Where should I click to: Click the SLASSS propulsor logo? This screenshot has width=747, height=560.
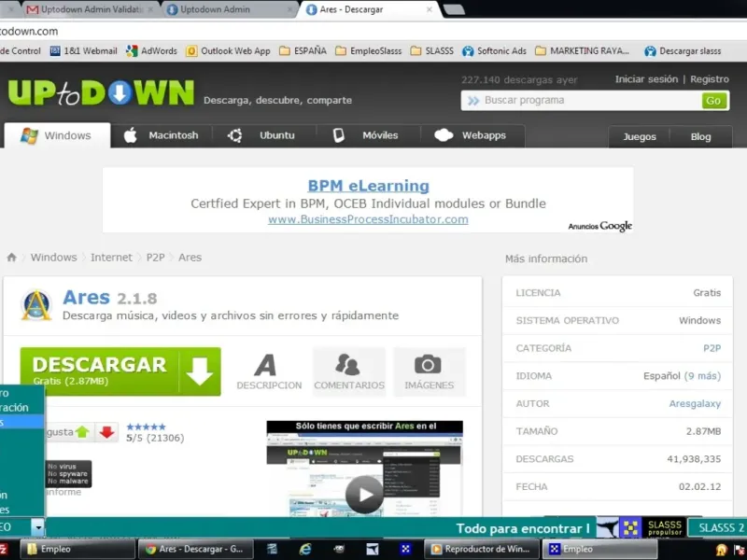pyautogui.click(x=665, y=527)
